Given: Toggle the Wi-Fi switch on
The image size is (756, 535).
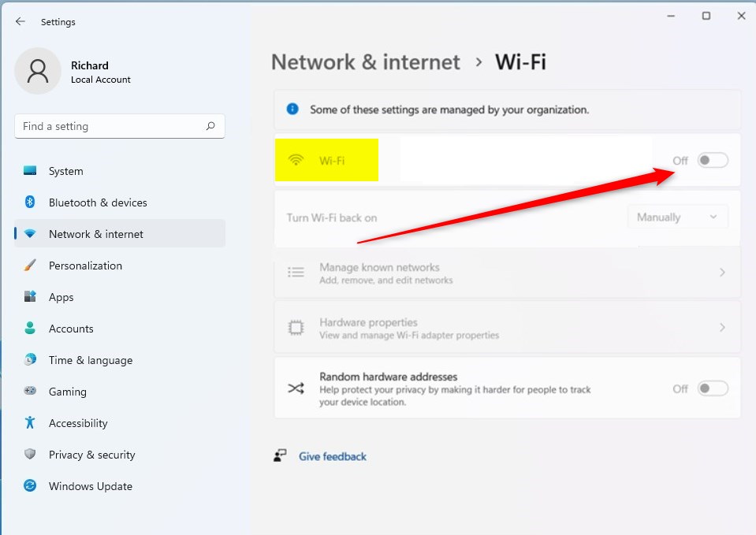Looking at the screenshot, I should (712, 161).
